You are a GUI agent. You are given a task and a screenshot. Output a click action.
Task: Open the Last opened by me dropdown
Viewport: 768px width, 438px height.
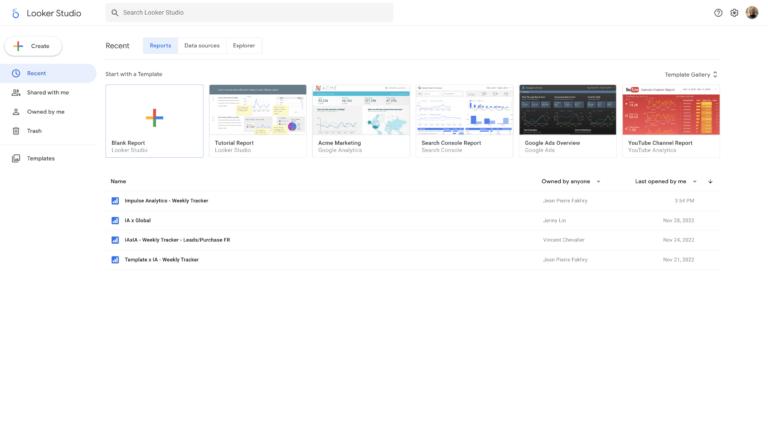click(666, 181)
